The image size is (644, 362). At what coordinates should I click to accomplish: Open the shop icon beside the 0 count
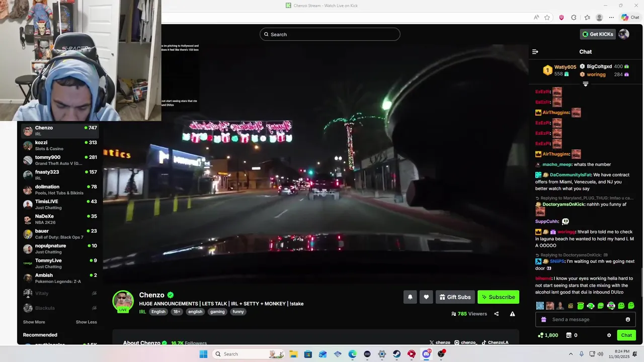tap(569, 335)
